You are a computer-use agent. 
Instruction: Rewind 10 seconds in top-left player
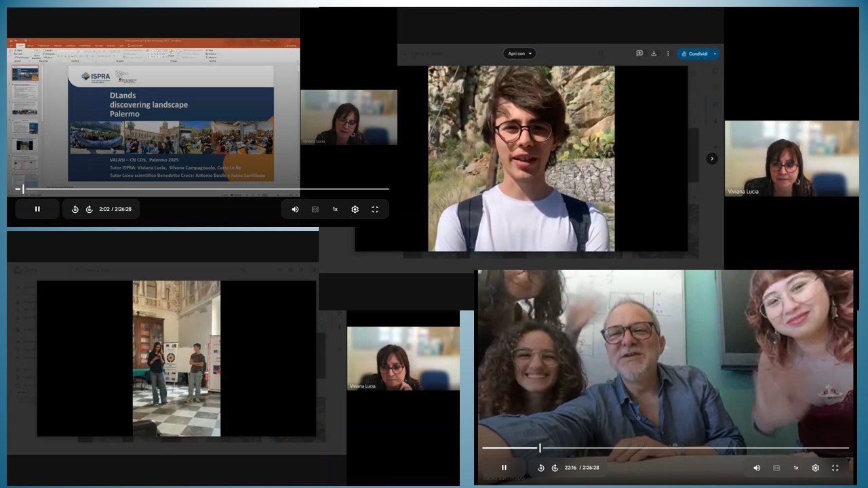[x=75, y=209]
